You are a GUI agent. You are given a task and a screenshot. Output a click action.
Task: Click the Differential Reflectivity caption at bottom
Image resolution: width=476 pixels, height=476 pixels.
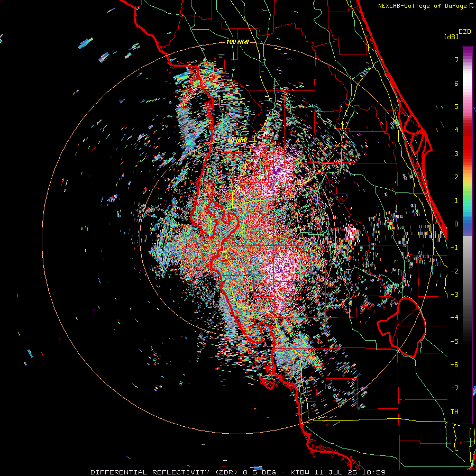(x=238, y=472)
